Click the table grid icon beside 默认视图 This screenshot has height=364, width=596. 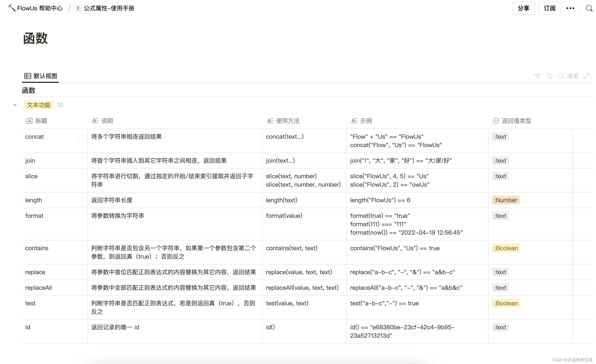point(28,76)
